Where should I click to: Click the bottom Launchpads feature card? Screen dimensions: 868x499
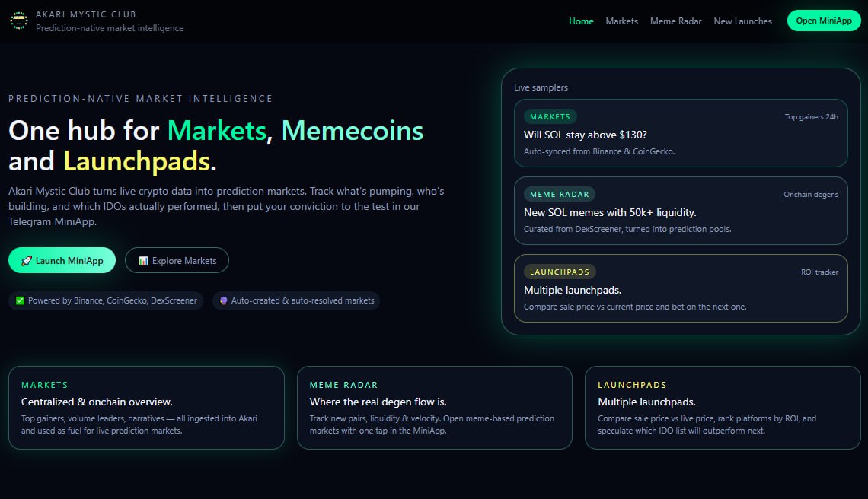(722, 408)
